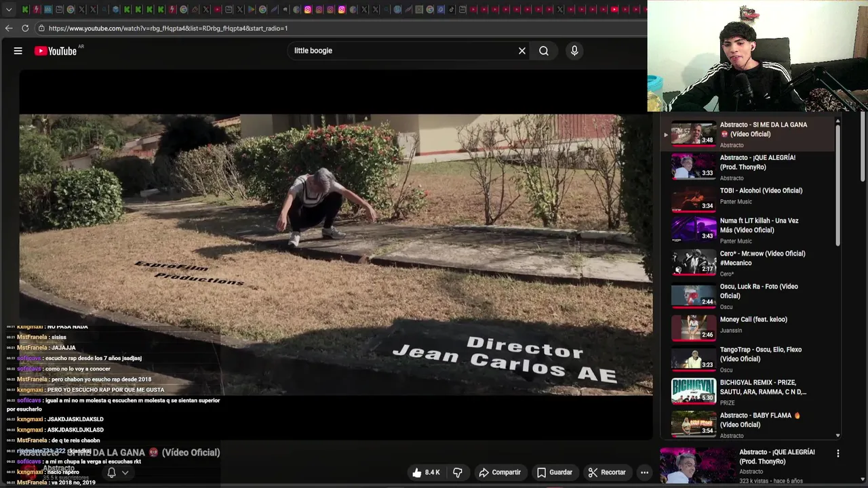
Task: Click the Compartir share button
Action: 500,472
